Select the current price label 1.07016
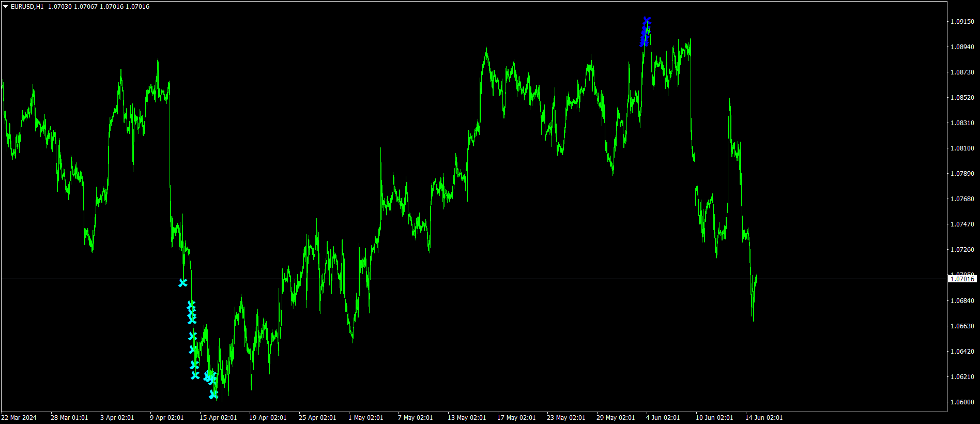The width and height of the screenshot is (980, 424). tap(962, 279)
